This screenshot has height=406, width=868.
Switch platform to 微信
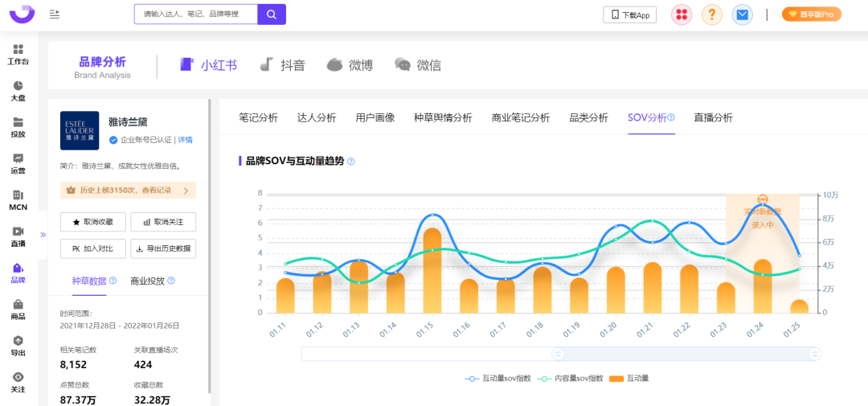[x=418, y=65]
